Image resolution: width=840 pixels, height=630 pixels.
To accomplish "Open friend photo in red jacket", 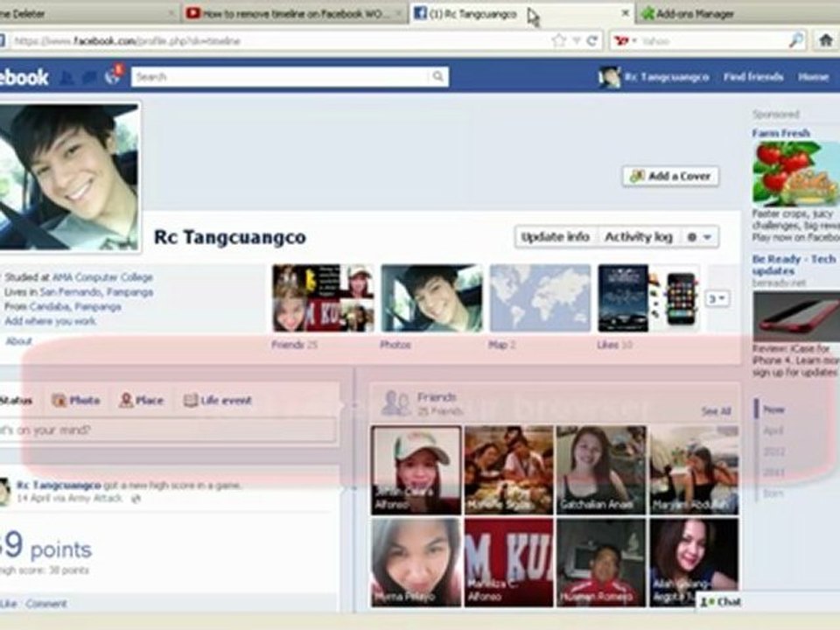I will [x=601, y=563].
